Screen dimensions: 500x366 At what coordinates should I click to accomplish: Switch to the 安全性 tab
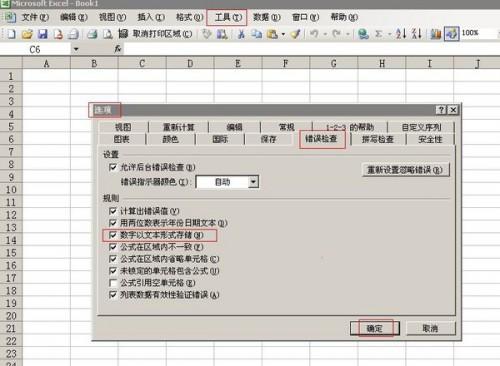[430, 139]
